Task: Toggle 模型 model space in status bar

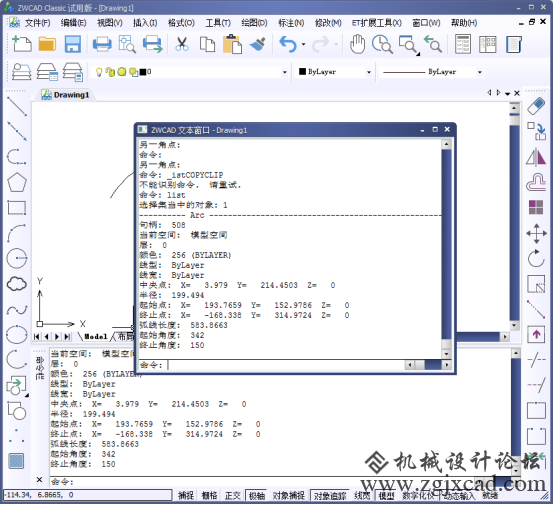Action: point(386,496)
